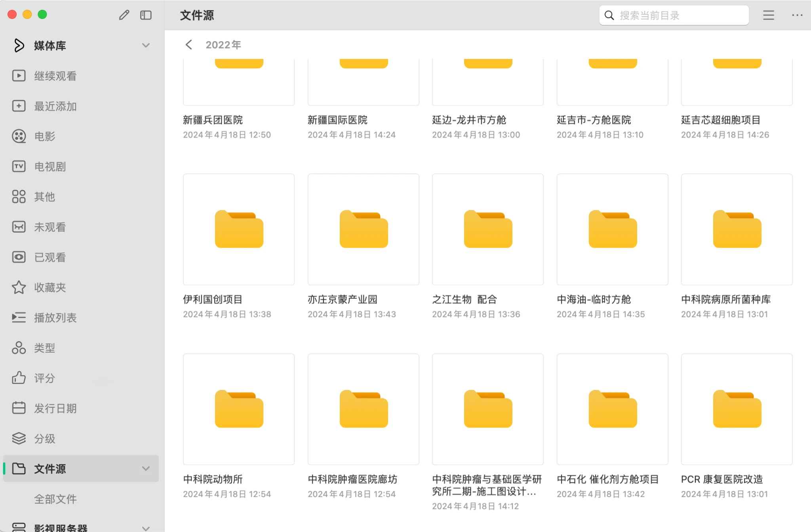811x532 pixels.
Task: Expand the 影视服务器 section chevron
Action: click(146, 528)
